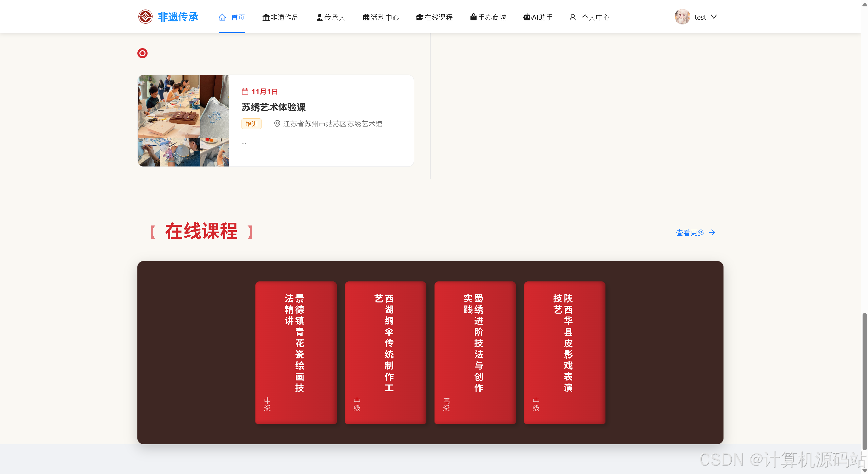Open the 蜀绣进阶技法与创作实践 course card

click(475, 352)
